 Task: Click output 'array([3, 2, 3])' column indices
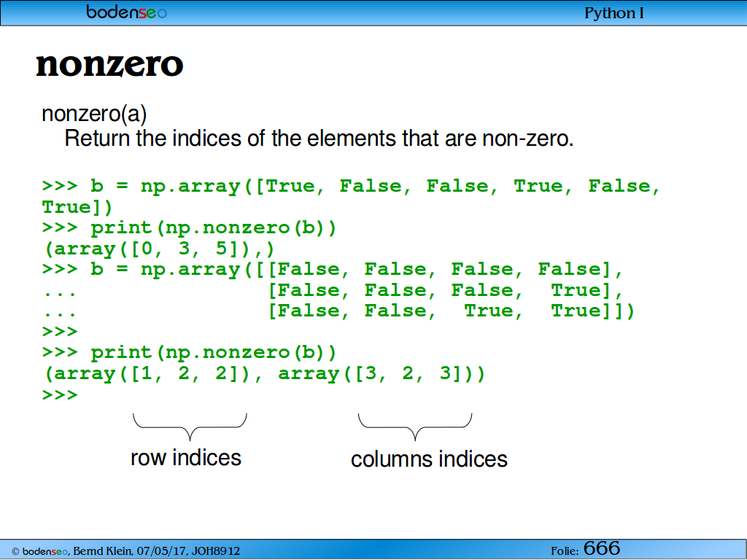tap(376, 374)
